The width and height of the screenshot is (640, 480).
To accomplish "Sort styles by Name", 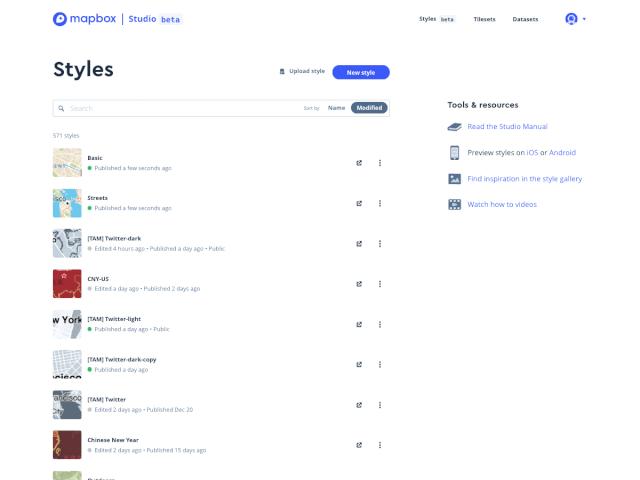I will pos(336,108).
